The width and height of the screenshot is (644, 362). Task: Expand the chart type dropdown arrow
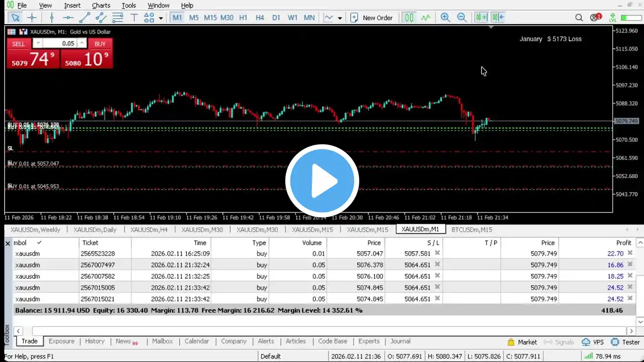[340, 18]
